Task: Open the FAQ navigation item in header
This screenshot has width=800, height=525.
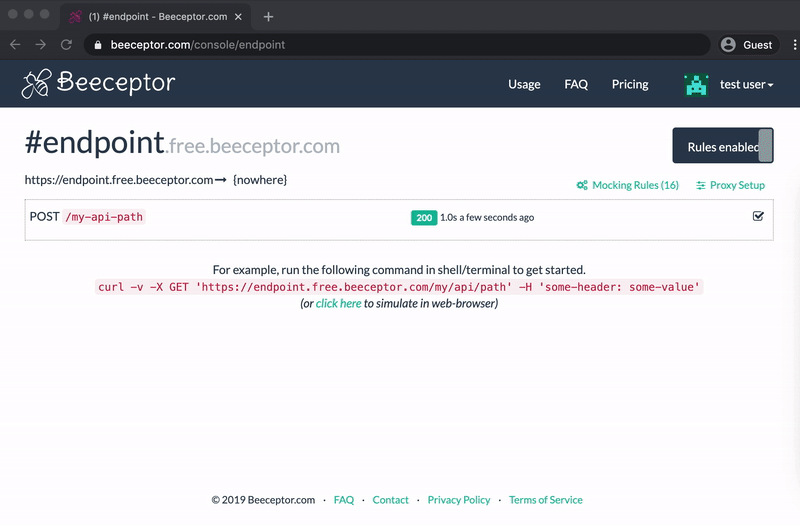Action: pos(576,85)
